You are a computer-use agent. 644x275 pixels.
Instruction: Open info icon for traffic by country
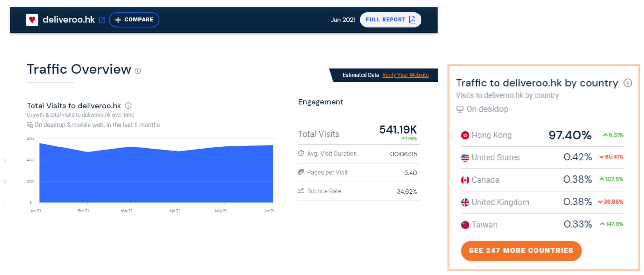tap(628, 83)
